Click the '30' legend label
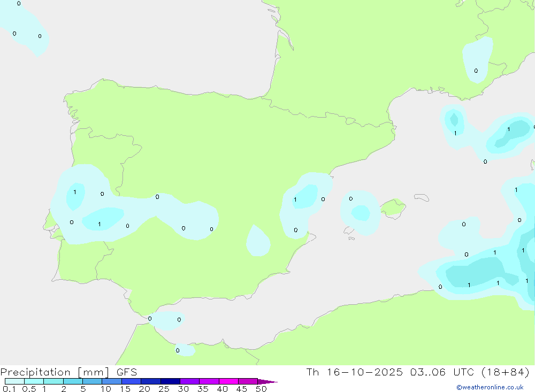The image size is (535, 392). pyautogui.click(x=183, y=389)
